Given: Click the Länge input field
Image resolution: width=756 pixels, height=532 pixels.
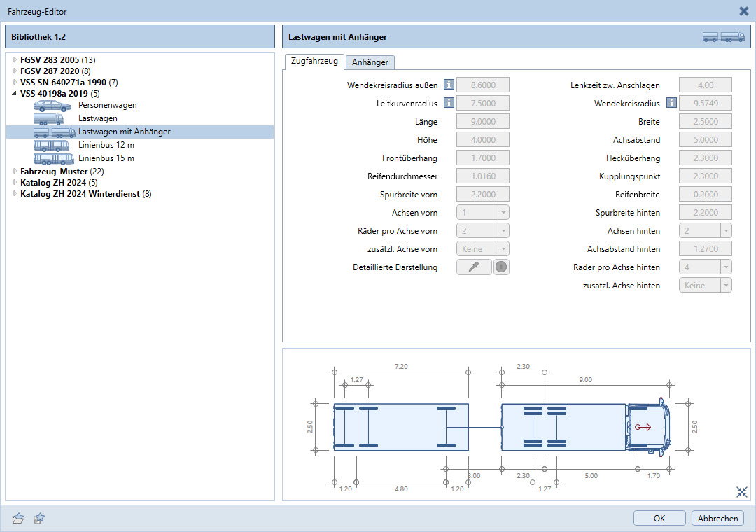Looking at the screenshot, I should (482, 122).
